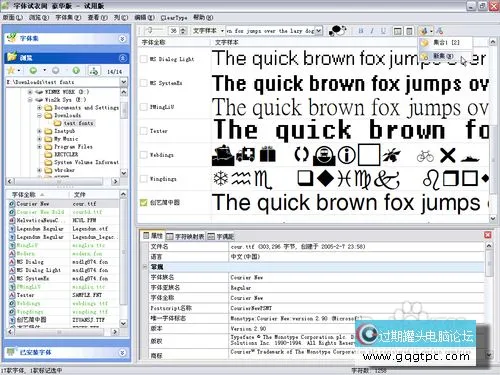Click the add-to-collection toolbar icon
Image resolution: width=500 pixels, height=375 pixels.
tap(423, 31)
